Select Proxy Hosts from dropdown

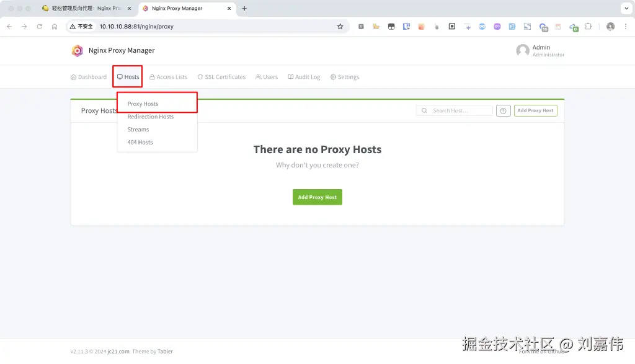click(x=143, y=104)
